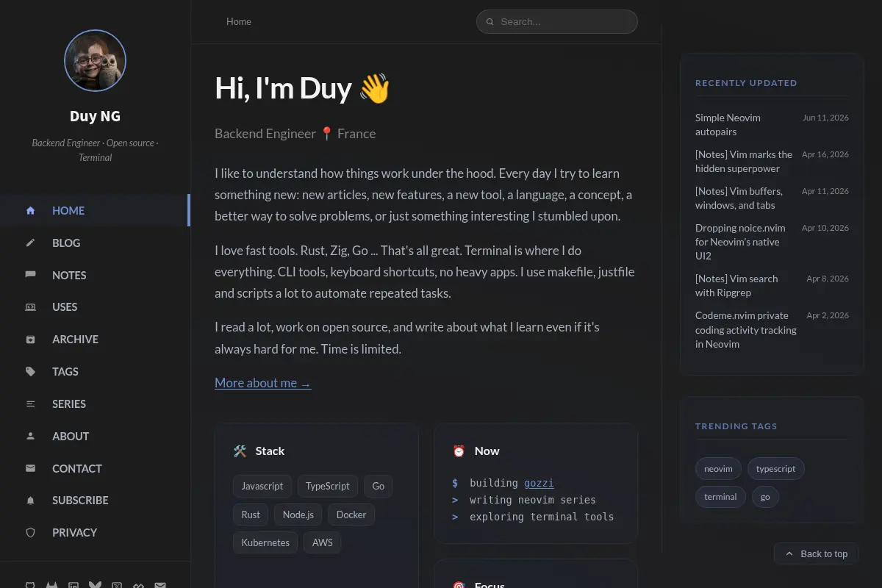Click the list icon beside SERIES
The width and height of the screenshot is (882, 588).
tap(30, 404)
